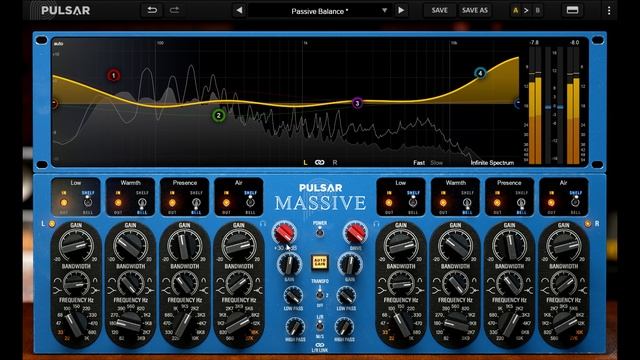The height and width of the screenshot is (360, 640).
Task: Copy A to B with the arrow
Action: click(526, 11)
